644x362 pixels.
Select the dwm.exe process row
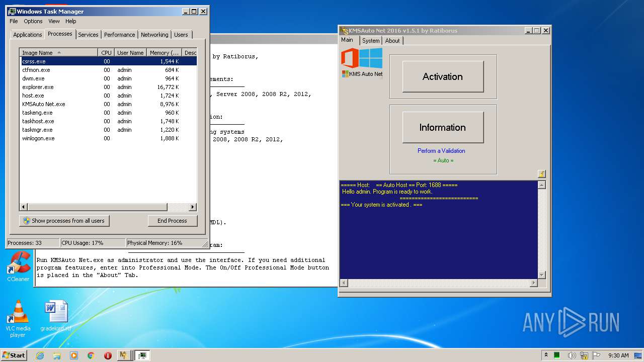click(x=108, y=78)
